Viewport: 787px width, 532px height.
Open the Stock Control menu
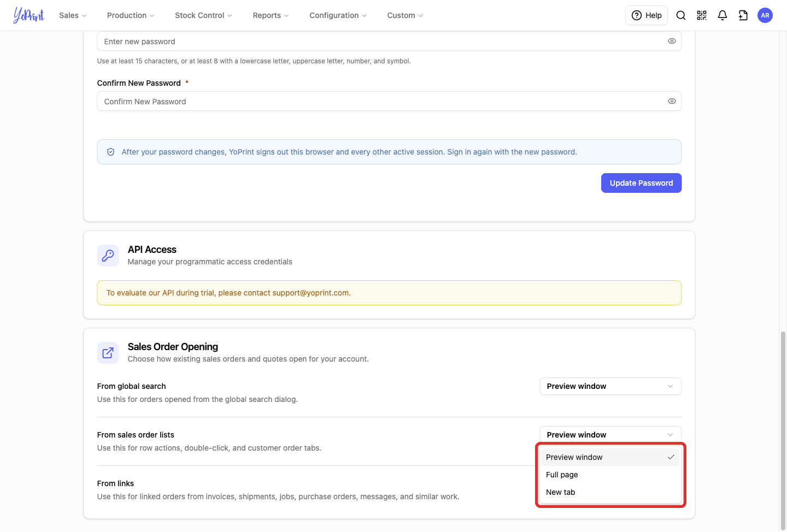pyautogui.click(x=203, y=15)
